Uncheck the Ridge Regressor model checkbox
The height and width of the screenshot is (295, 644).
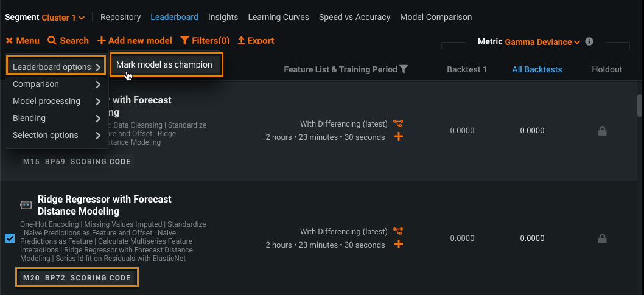click(10, 238)
